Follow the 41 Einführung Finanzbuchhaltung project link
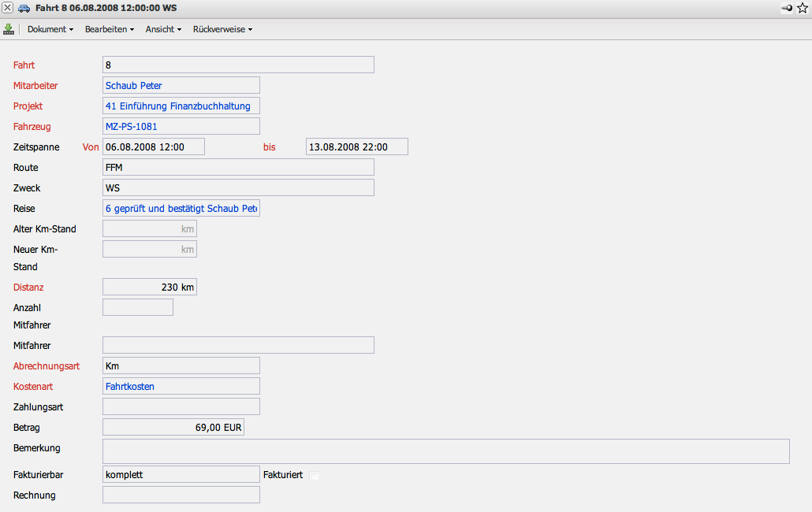Image resolution: width=812 pixels, height=512 pixels. click(178, 106)
